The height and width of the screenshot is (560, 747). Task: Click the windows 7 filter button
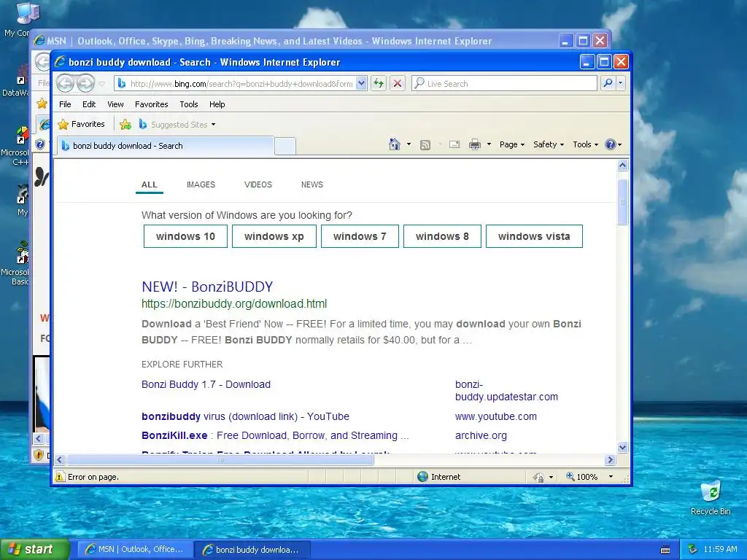coord(360,236)
